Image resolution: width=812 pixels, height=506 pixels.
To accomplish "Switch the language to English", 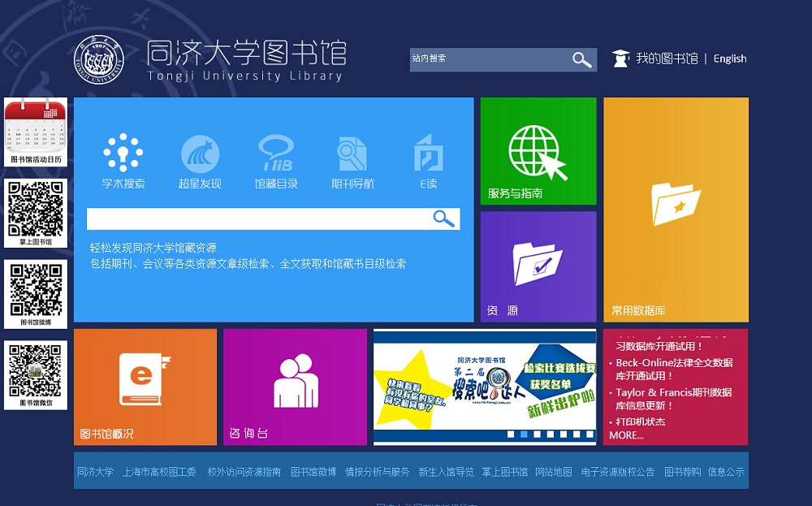I will coord(730,58).
